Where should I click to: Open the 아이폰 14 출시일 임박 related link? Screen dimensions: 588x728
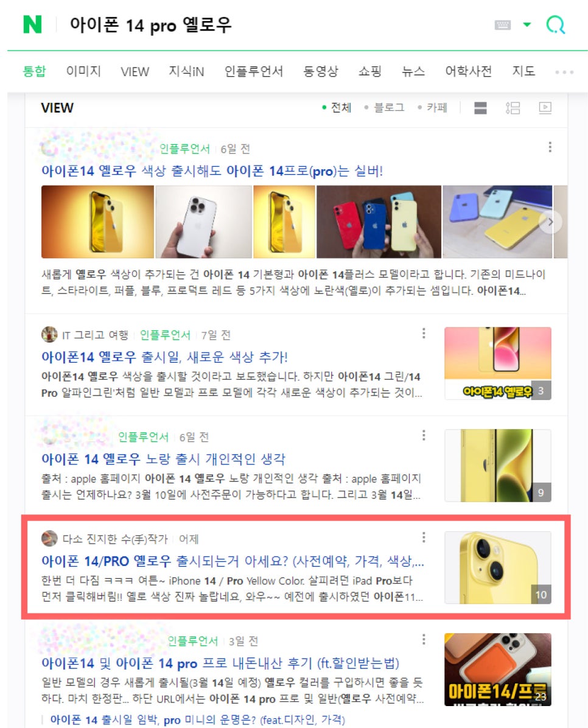point(198,719)
